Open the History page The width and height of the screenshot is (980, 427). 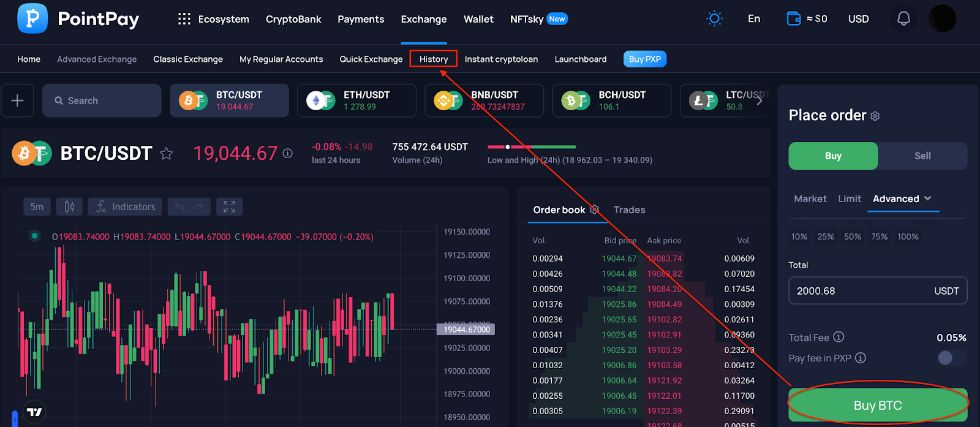(x=434, y=59)
